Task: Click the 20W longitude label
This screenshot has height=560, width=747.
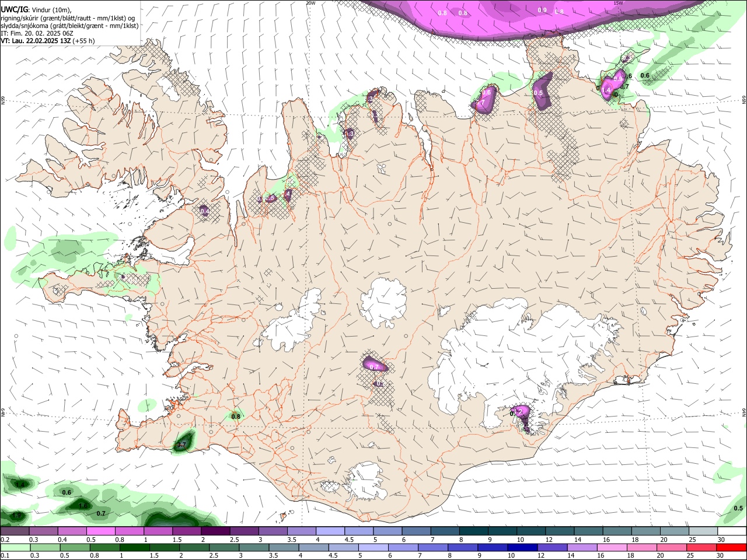Action: click(310, 3)
